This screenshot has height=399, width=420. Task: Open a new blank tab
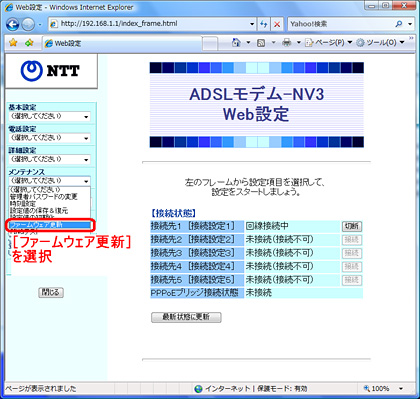click(210, 43)
